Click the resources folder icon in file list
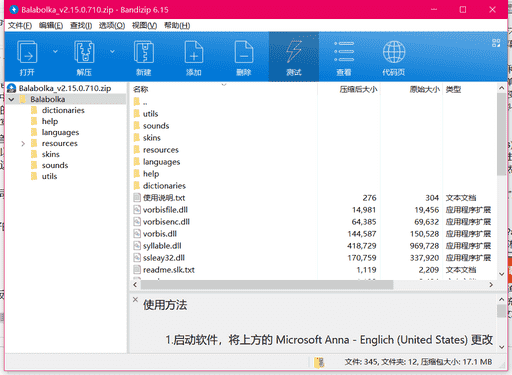The image size is (512, 375). pos(137,150)
